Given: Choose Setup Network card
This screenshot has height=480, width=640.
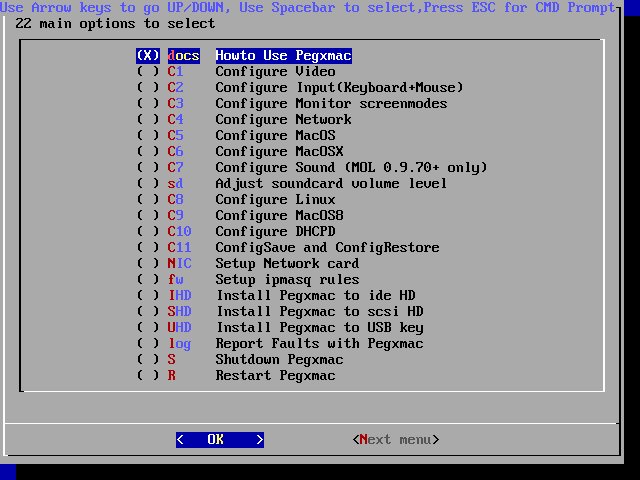Looking at the screenshot, I should click(287, 263).
